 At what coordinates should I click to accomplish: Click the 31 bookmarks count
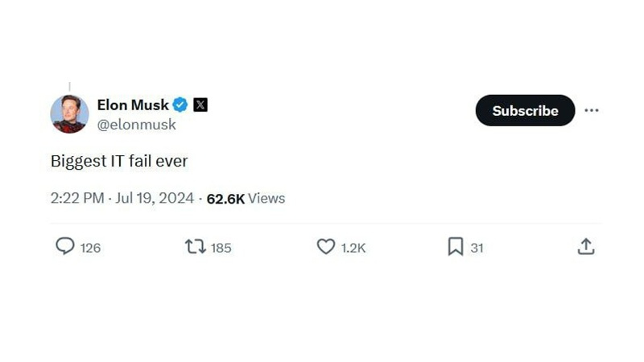[x=477, y=248]
